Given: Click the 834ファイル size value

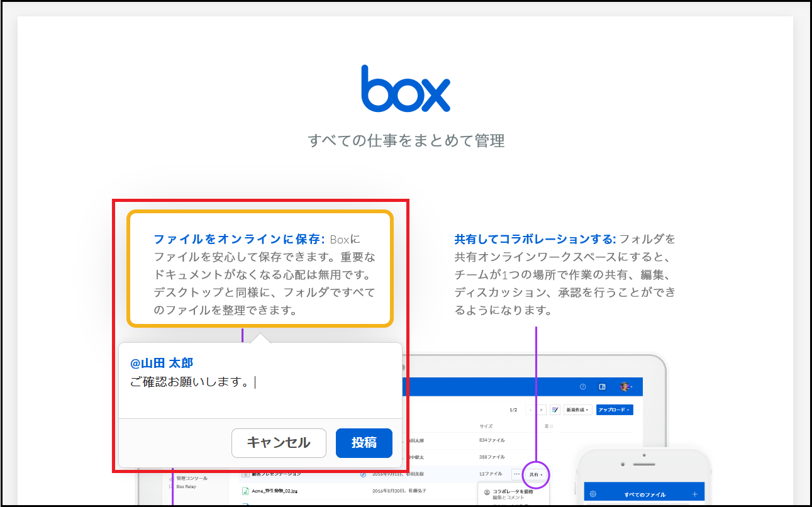Looking at the screenshot, I should [x=492, y=440].
